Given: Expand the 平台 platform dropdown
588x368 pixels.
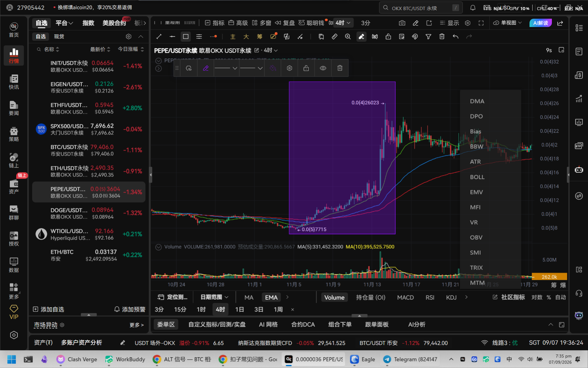Looking at the screenshot, I should (64, 23).
